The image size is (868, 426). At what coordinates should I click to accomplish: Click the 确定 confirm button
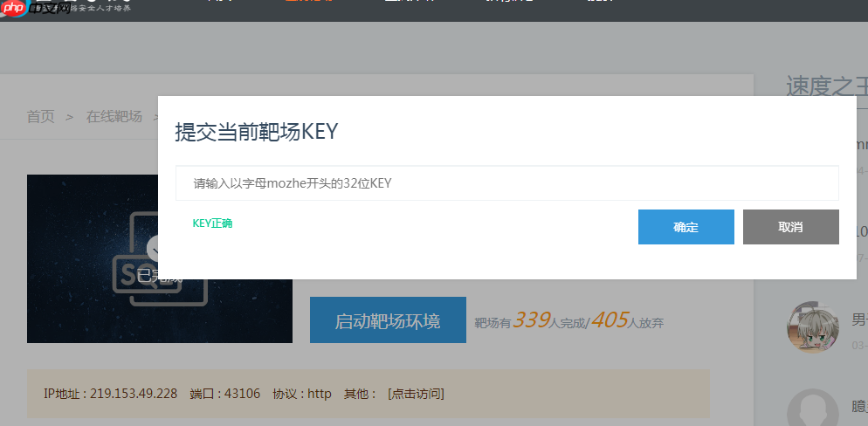coord(685,227)
